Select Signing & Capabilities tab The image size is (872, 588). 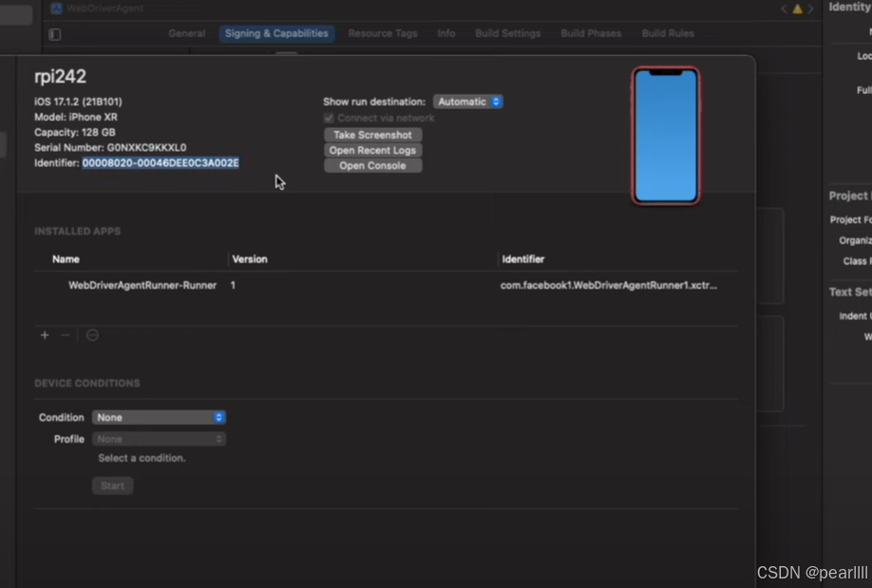click(276, 33)
